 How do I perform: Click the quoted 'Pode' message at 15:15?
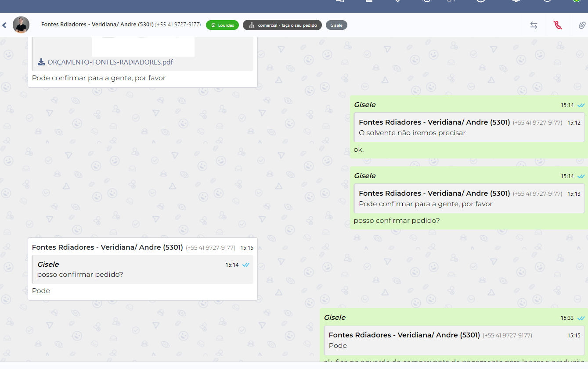pos(454,340)
